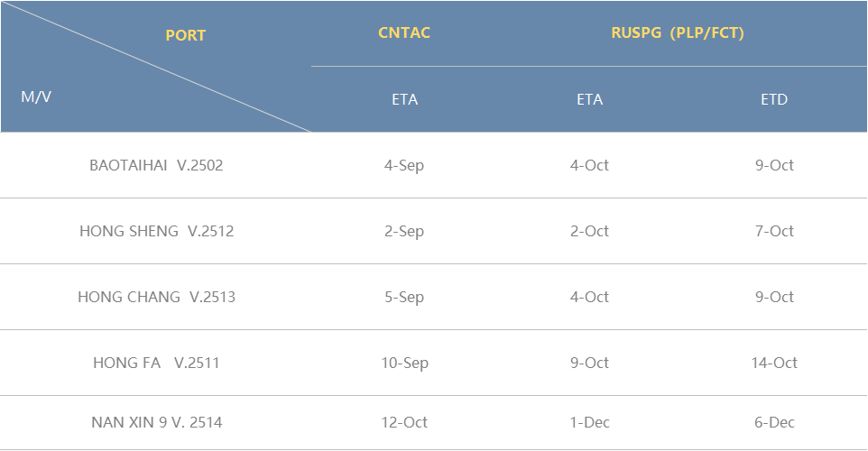The width and height of the screenshot is (868, 451).
Task: Click the 1-Dec ETA cell
Action: click(589, 422)
